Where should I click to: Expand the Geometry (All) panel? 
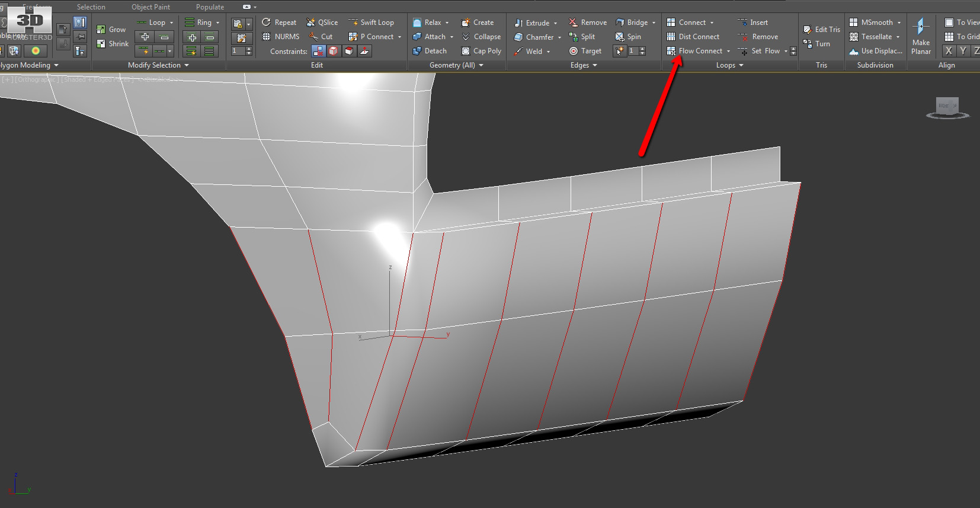(x=456, y=65)
